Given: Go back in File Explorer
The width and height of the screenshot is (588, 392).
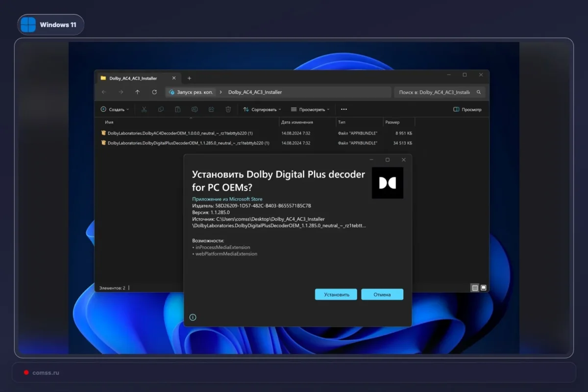Looking at the screenshot, I should 104,92.
